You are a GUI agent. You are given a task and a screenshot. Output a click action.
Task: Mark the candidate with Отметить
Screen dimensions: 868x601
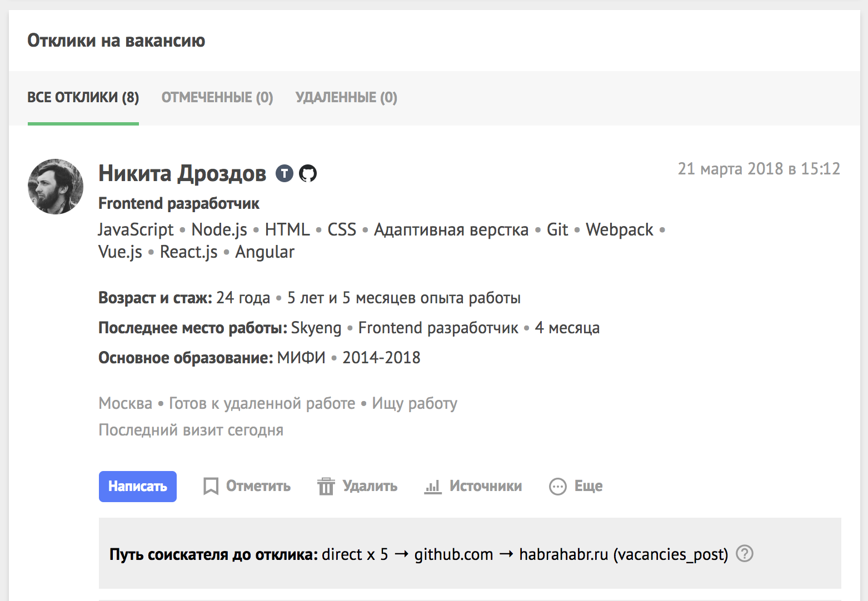coord(258,487)
